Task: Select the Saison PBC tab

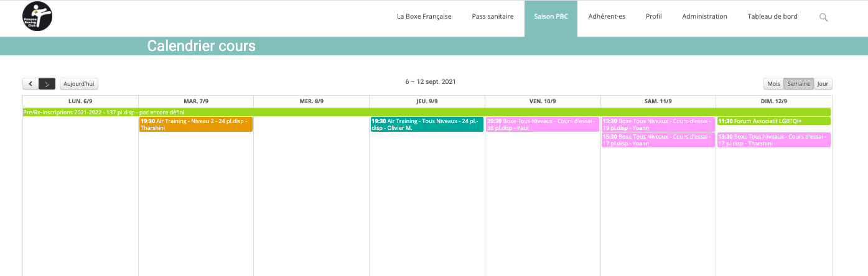Action: tap(551, 17)
